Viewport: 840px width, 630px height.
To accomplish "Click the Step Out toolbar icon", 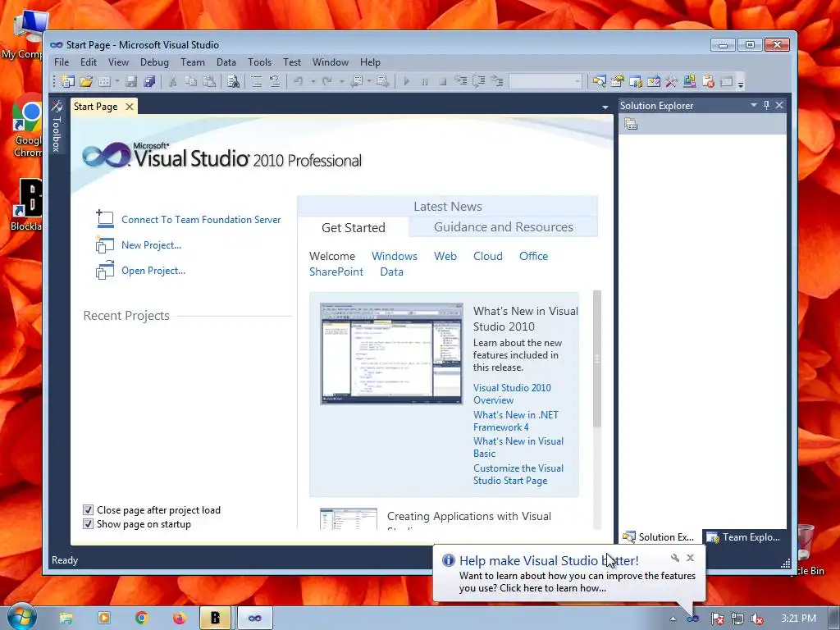I will point(497,81).
